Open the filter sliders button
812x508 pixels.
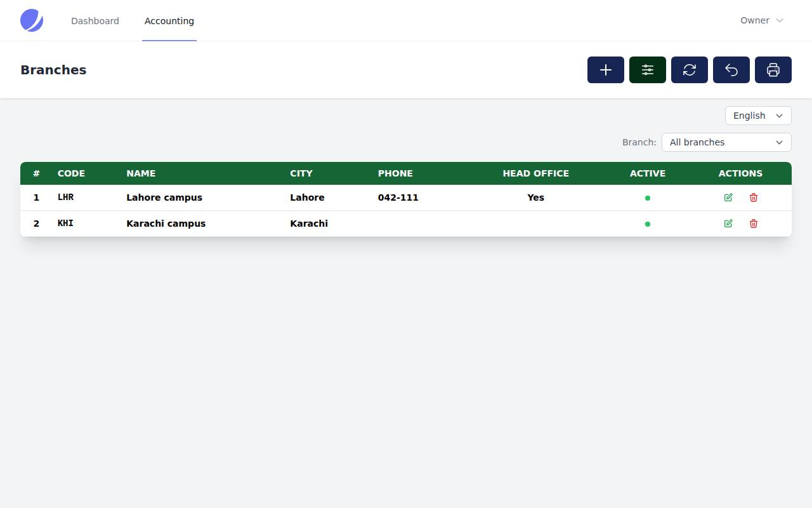[x=648, y=70]
